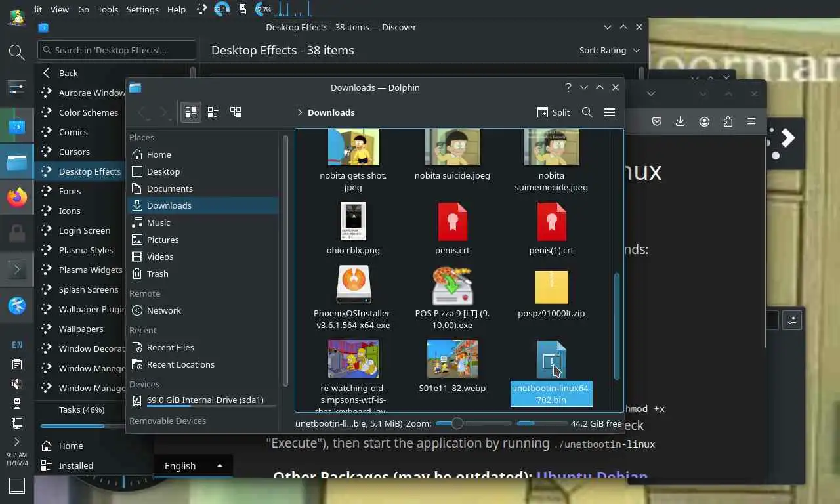This screenshot has width=840, height=504.
Task: Switch to Dolphin folder icon in panel
Action: 17,162
